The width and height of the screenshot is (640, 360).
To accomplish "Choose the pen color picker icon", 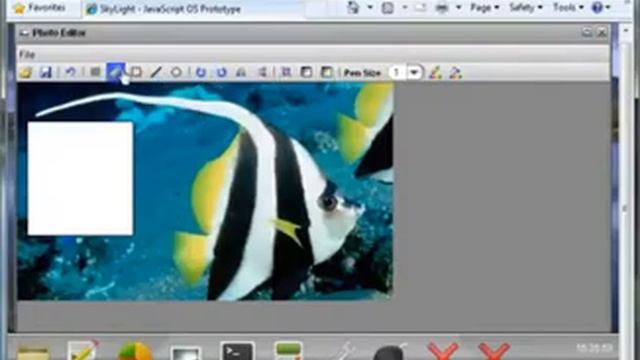I will click(x=436, y=73).
